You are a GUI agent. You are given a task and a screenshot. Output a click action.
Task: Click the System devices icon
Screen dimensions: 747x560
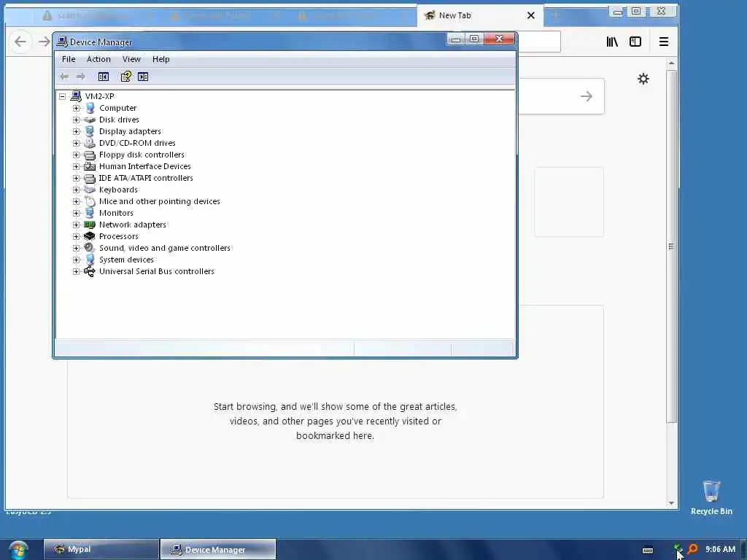tap(90, 260)
